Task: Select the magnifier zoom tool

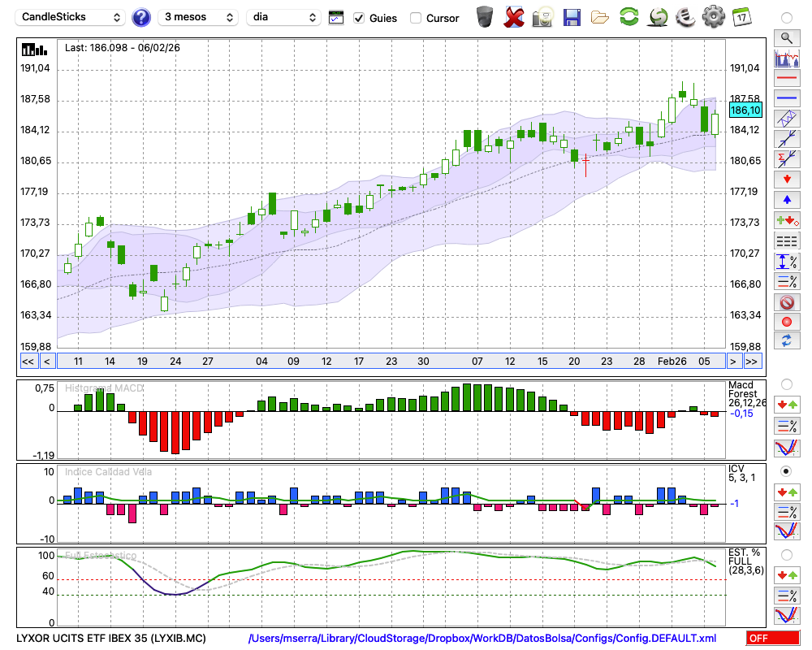Action: 787,38
